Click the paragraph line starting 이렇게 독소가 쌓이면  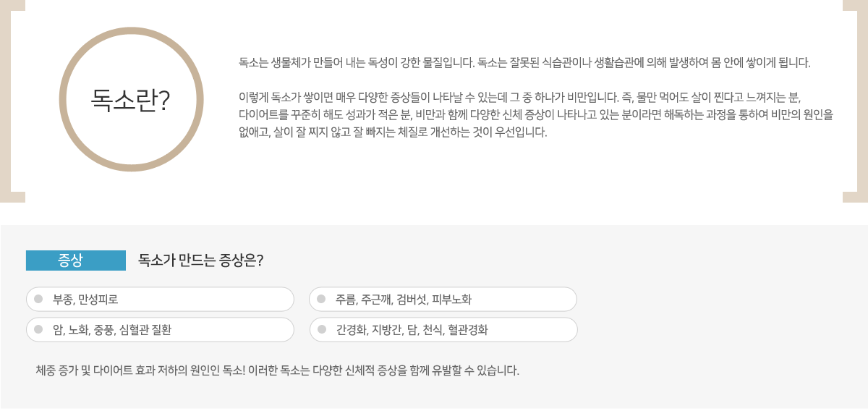[x=519, y=98]
